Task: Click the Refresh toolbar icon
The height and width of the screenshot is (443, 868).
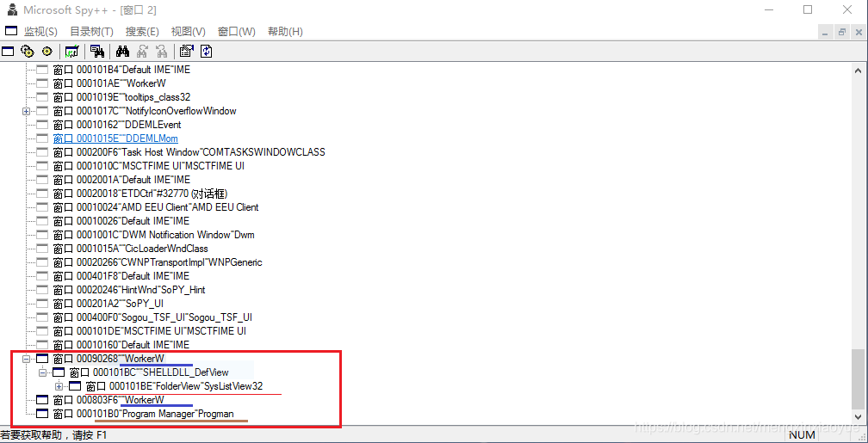Action: (x=207, y=52)
